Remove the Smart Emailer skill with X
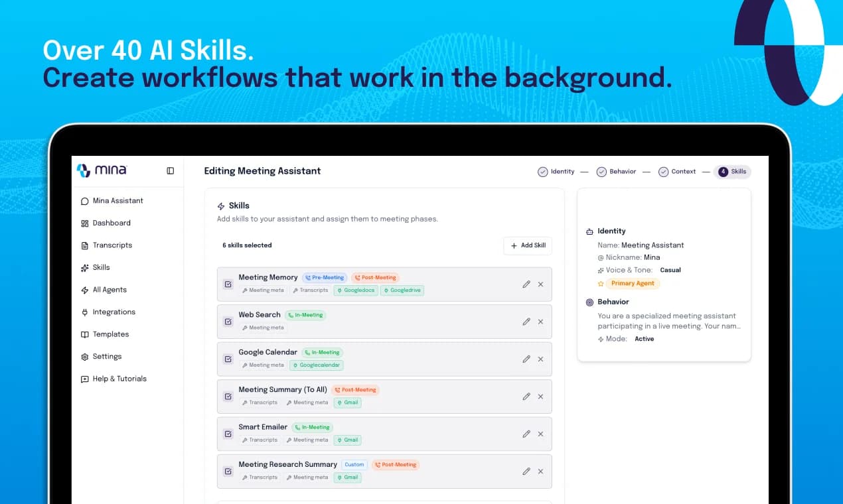The height and width of the screenshot is (504, 843). (540, 434)
